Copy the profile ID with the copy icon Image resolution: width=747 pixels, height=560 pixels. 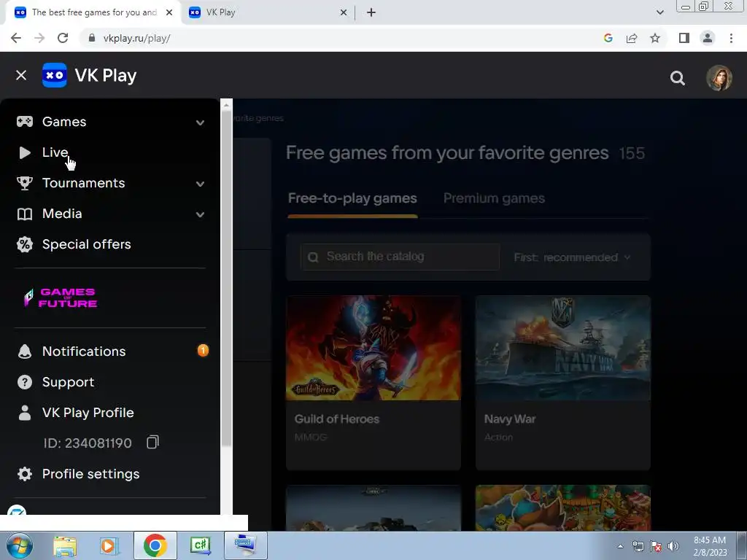152,443
